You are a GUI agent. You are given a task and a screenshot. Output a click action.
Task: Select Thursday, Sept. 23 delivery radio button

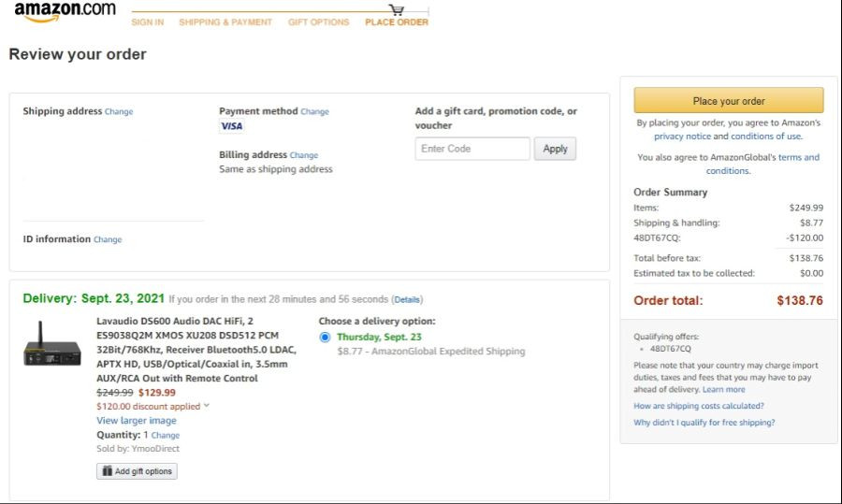coord(325,337)
